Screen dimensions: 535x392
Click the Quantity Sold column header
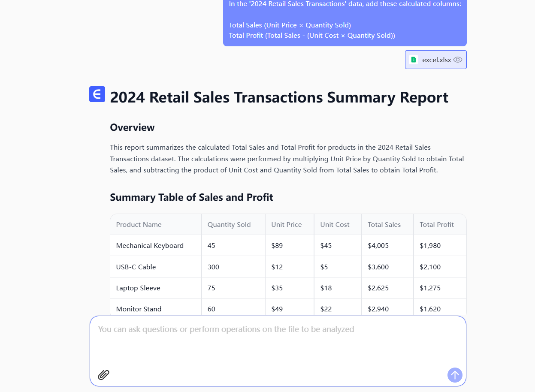tap(229, 224)
